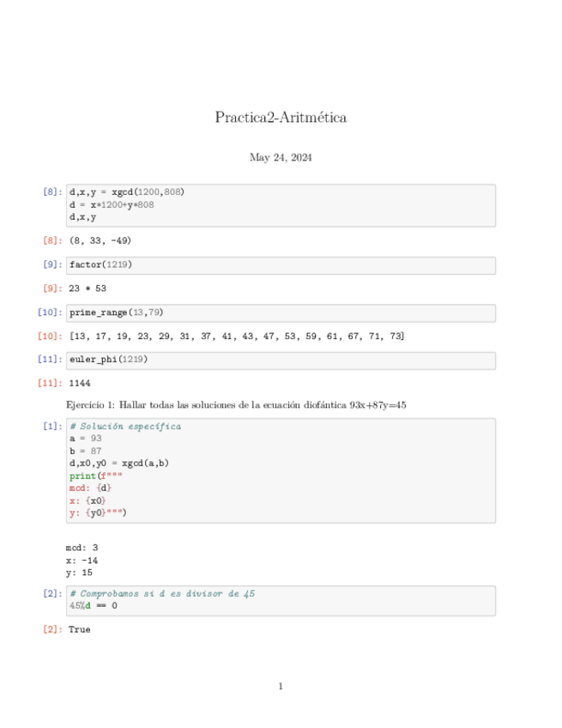
Task: Click the x: -14 output line
Action: coord(84,559)
